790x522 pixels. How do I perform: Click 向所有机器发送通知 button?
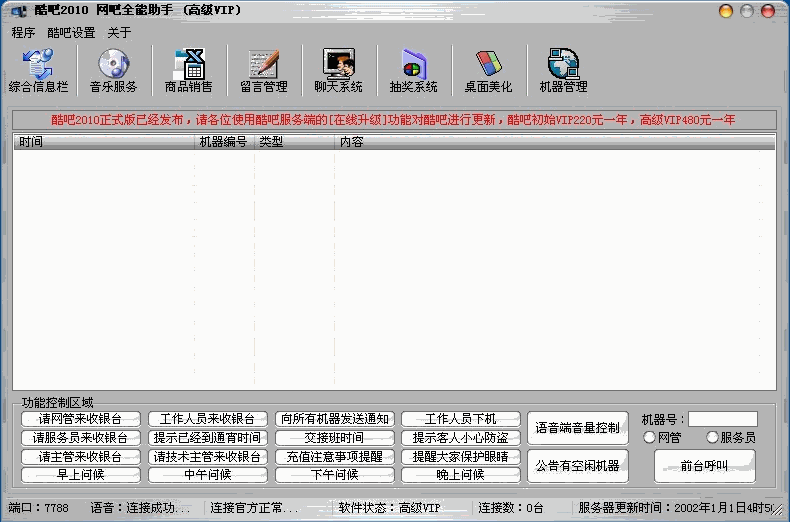(x=335, y=419)
